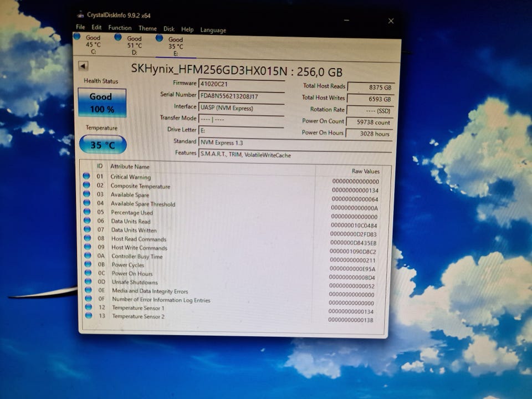Click the previous disk arrow button

tap(83, 66)
